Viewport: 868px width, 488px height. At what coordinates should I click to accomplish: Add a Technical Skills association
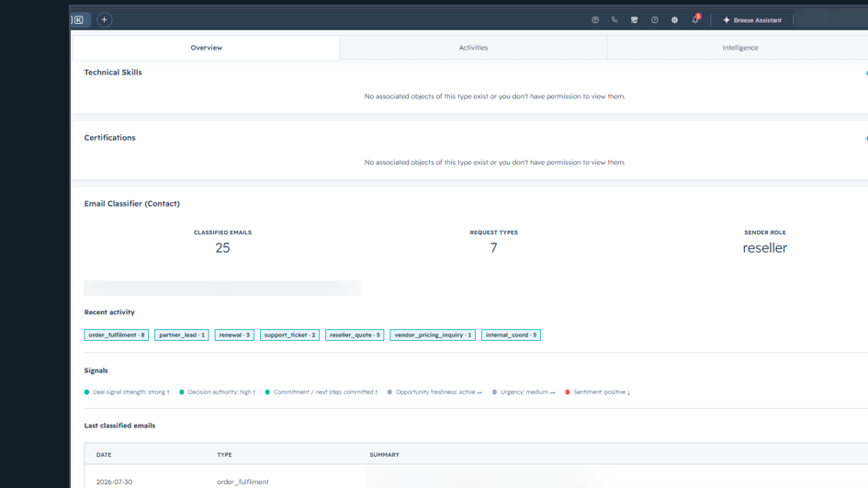click(x=866, y=74)
